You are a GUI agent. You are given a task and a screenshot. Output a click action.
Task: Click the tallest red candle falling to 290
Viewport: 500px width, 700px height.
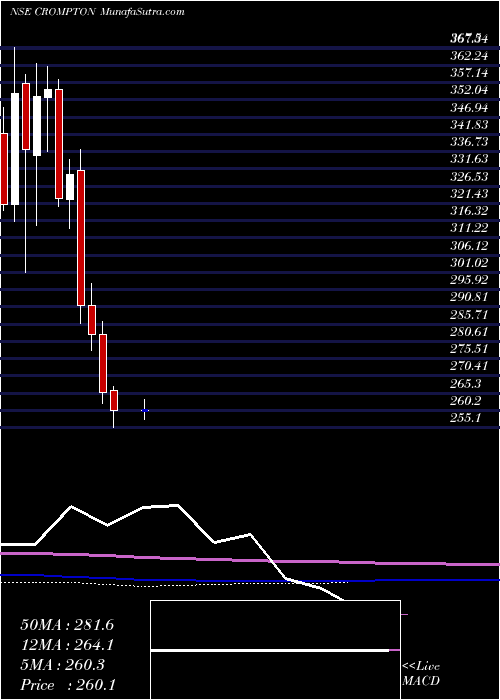(x=81, y=238)
